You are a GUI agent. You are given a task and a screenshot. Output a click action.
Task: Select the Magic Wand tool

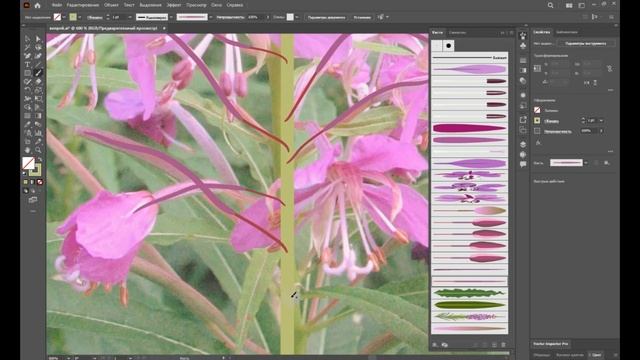pos(28,48)
